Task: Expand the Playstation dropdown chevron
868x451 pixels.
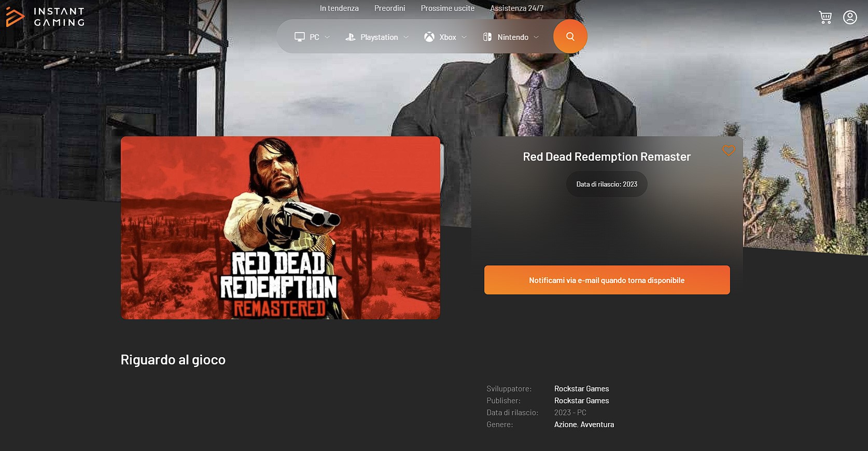Action: (x=406, y=37)
